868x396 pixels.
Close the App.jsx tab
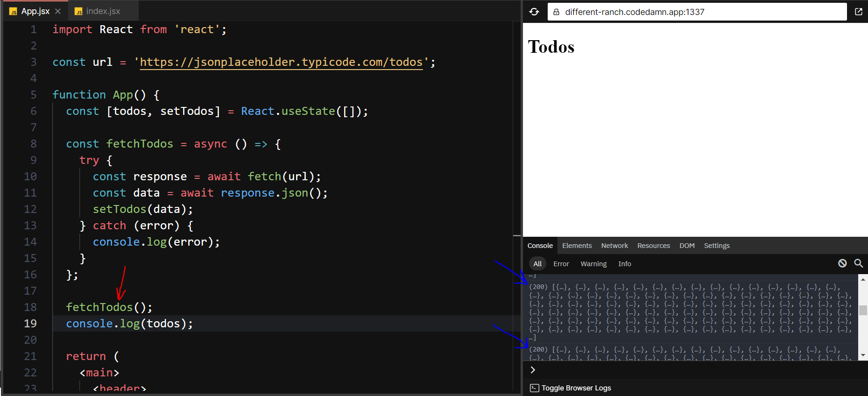pyautogui.click(x=58, y=11)
